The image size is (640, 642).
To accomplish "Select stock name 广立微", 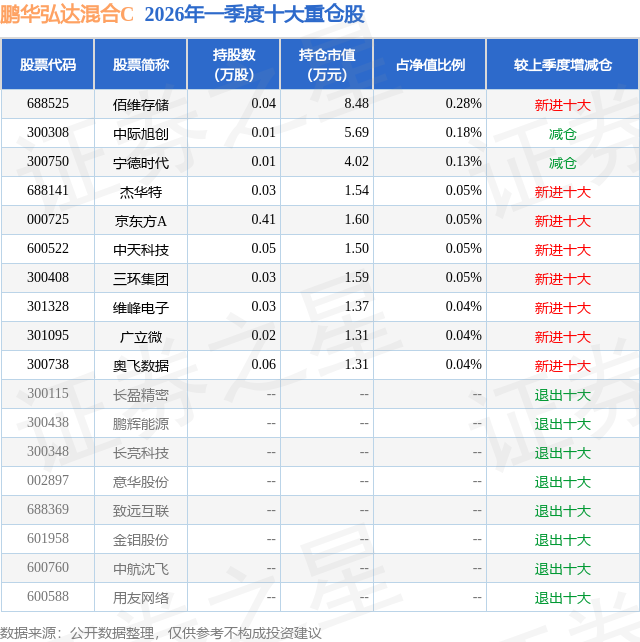I will 141,338.
